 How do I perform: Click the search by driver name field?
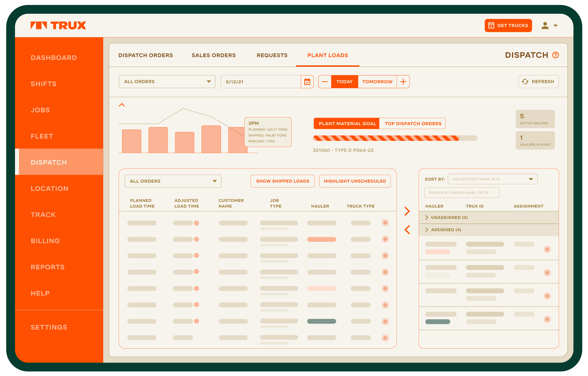(x=461, y=193)
